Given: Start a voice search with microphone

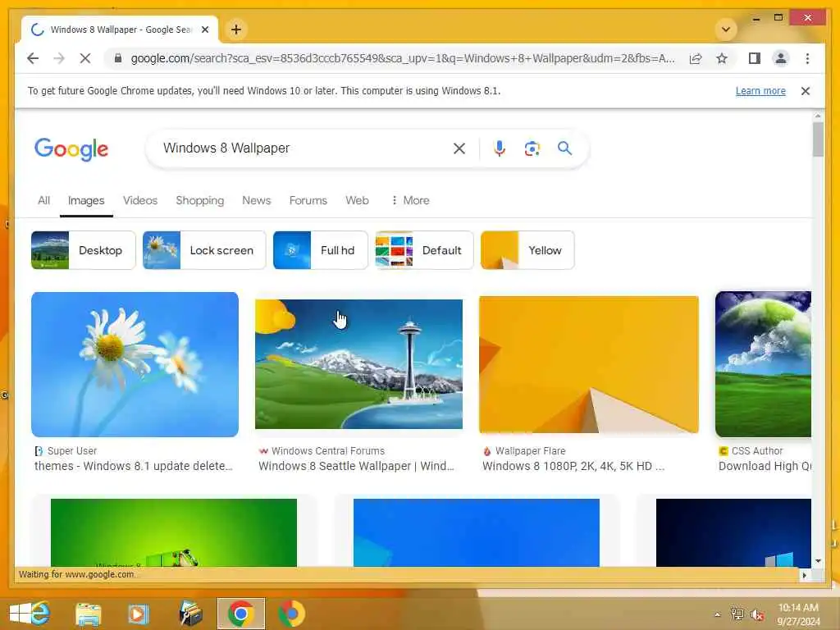Looking at the screenshot, I should [x=500, y=148].
